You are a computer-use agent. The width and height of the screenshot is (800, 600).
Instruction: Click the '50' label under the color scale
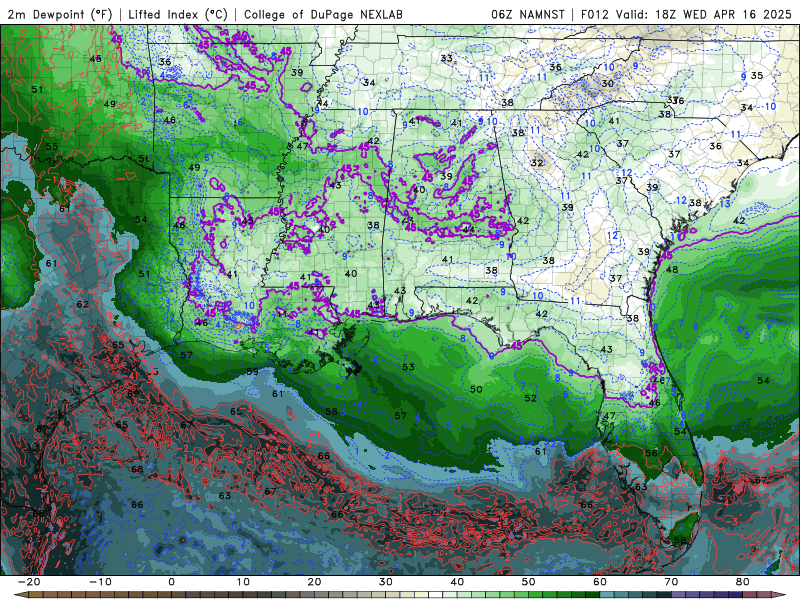coord(529,582)
